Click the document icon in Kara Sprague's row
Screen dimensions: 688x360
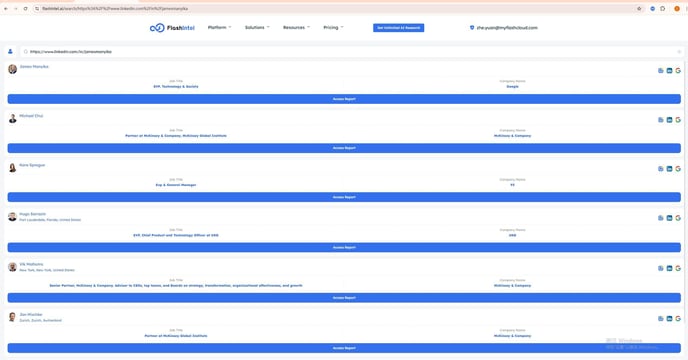tap(660, 169)
